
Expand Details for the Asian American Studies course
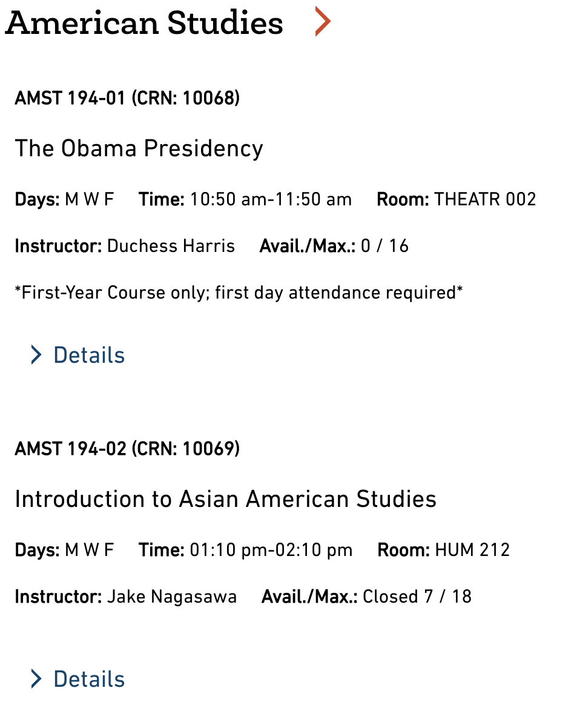pyautogui.click(x=88, y=679)
